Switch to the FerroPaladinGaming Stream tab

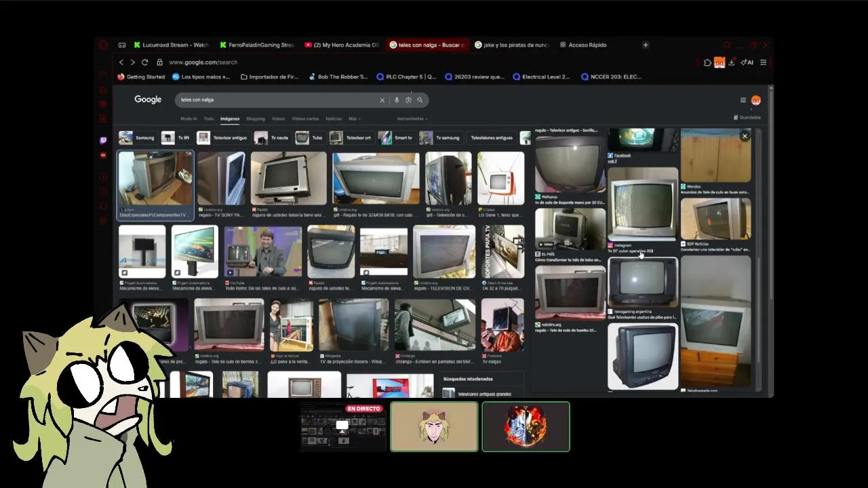(x=257, y=45)
